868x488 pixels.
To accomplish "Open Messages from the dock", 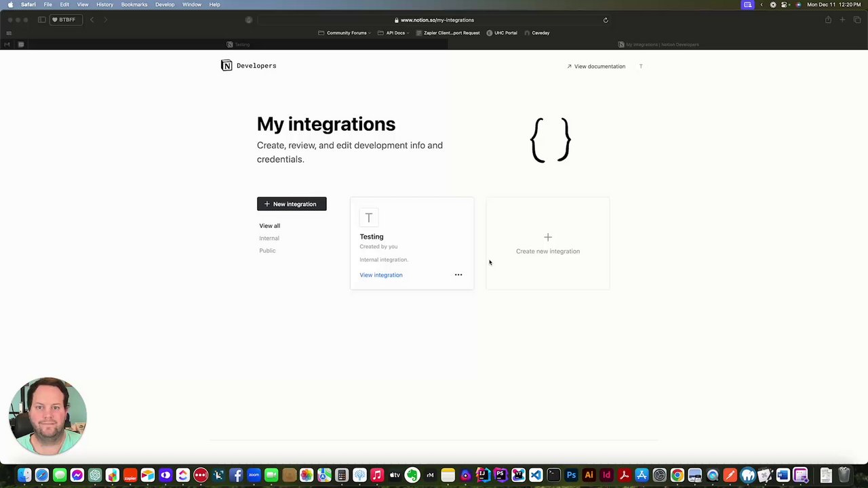I will [x=60, y=475].
